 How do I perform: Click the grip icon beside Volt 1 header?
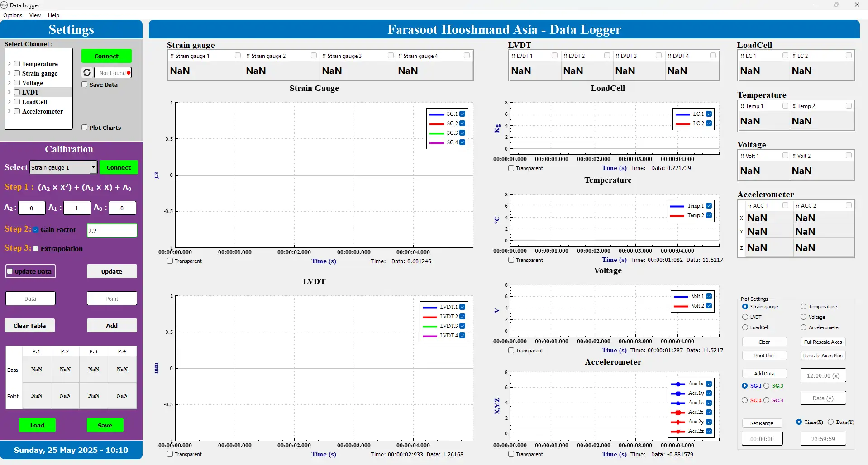[x=742, y=156]
